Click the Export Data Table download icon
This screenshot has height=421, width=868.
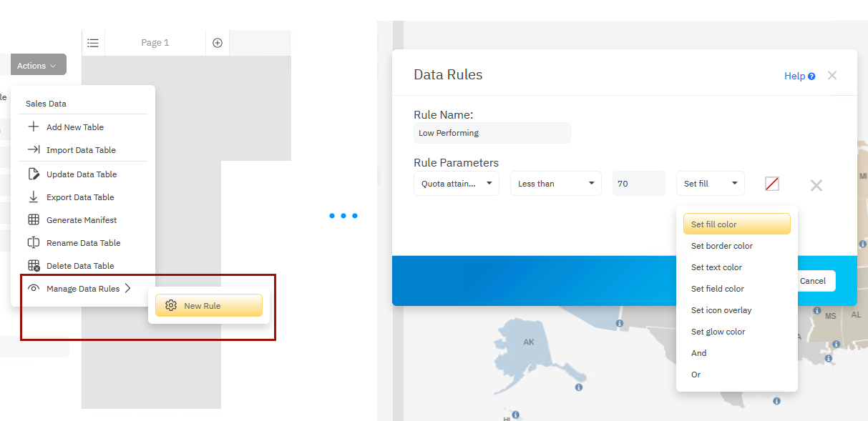pyautogui.click(x=34, y=197)
